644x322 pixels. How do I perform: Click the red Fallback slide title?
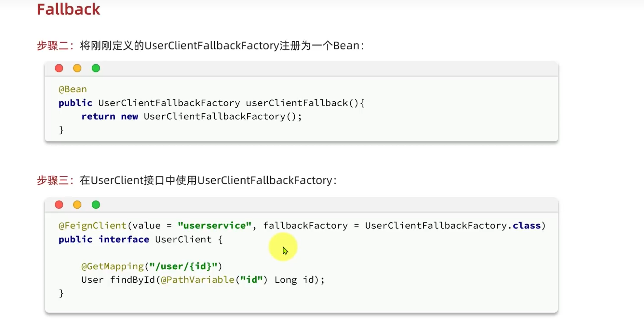(x=68, y=9)
